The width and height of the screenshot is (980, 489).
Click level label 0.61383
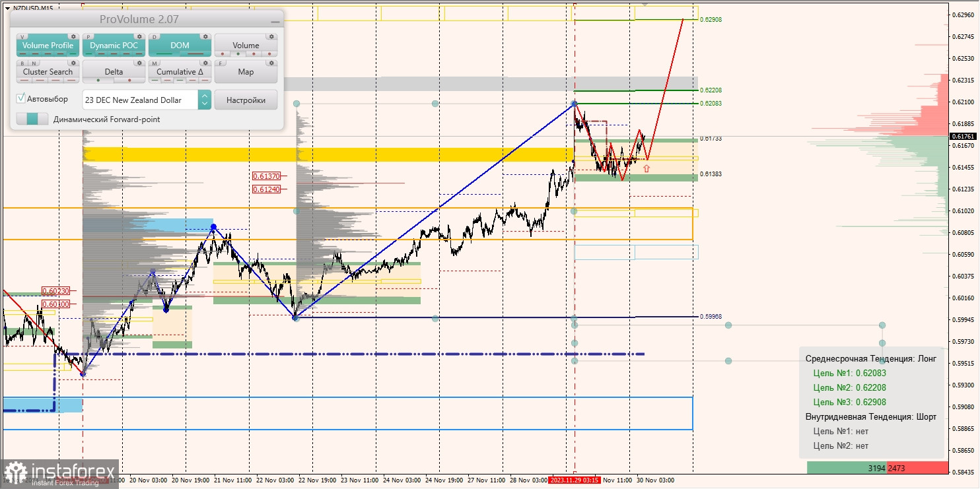pyautogui.click(x=711, y=174)
